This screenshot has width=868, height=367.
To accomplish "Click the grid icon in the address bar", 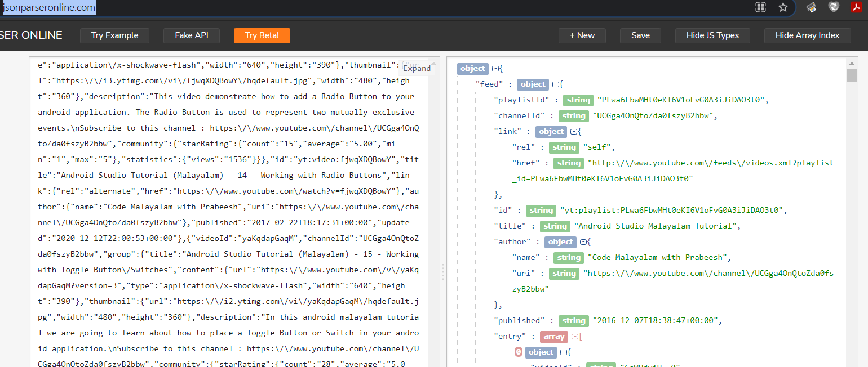I will [x=761, y=7].
